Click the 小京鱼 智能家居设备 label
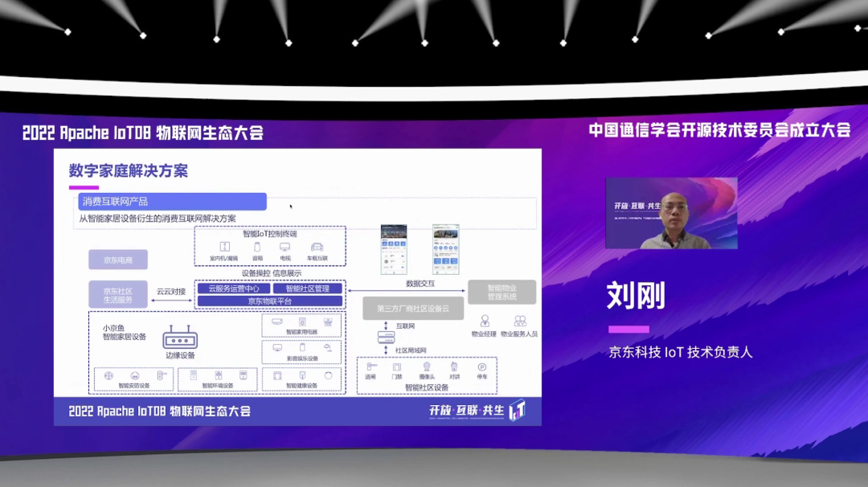The image size is (868, 487). pos(125,332)
